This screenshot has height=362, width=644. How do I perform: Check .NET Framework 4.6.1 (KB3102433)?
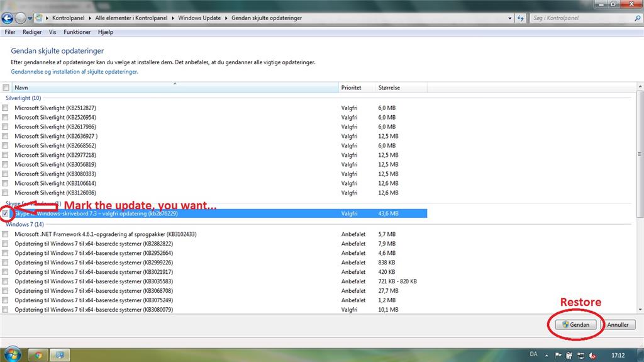(x=5, y=234)
